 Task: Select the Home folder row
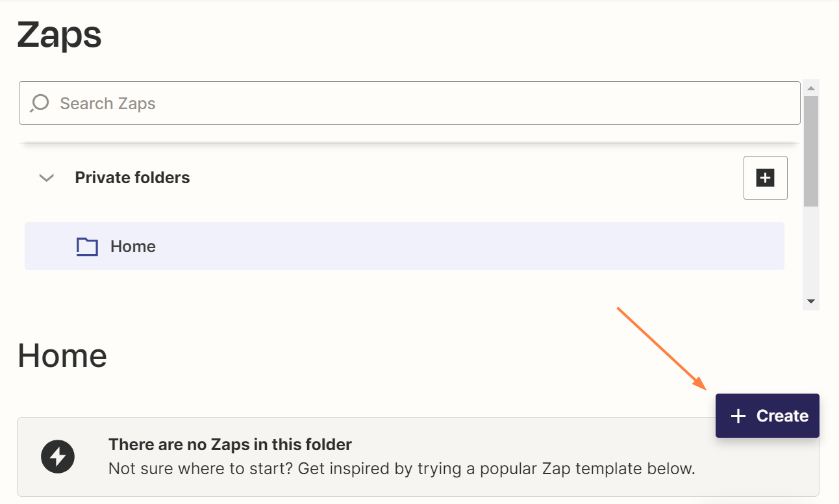[404, 246]
